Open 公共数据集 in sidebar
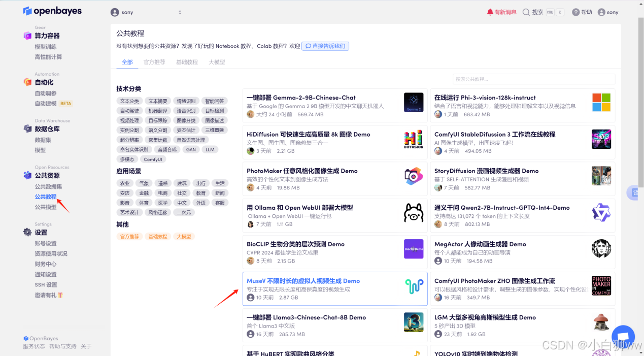This screenshot has height=356, width=644. (48, 186)
